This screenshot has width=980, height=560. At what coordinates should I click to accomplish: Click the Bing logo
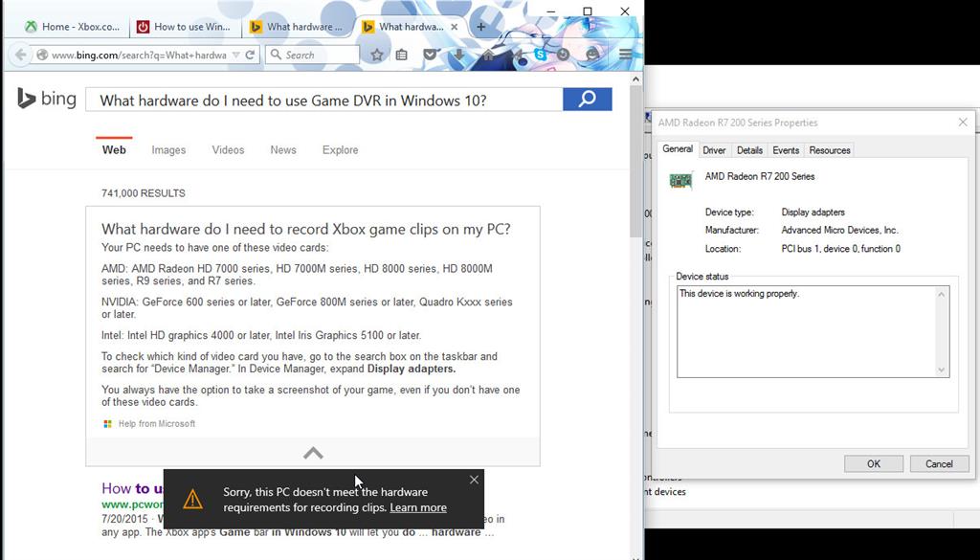47,99
